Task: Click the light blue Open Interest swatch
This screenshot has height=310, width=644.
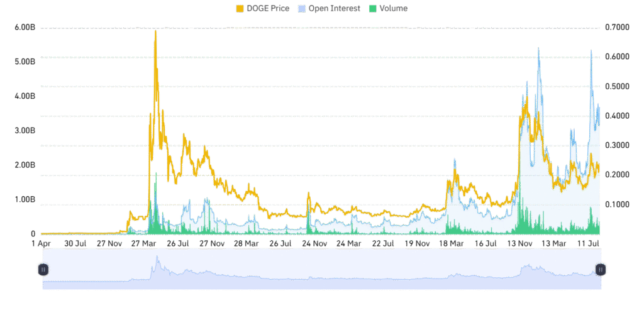Action: click(x=301, y=8)
